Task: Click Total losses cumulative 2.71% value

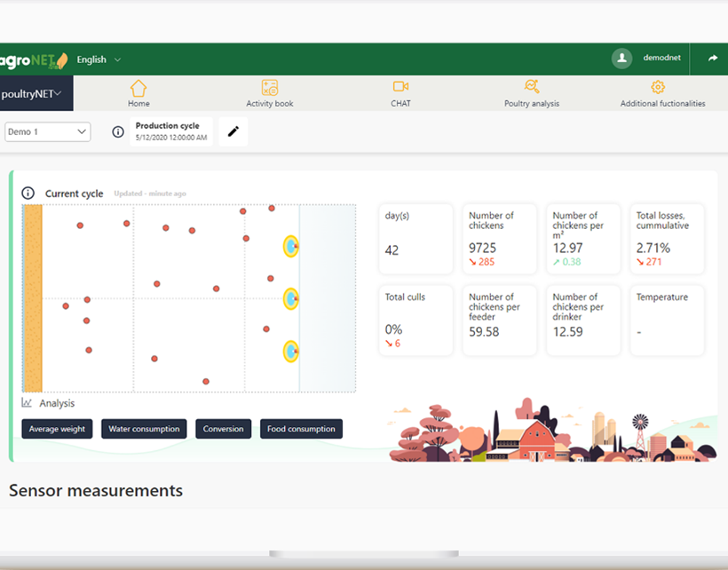Action: coord(653,249)
